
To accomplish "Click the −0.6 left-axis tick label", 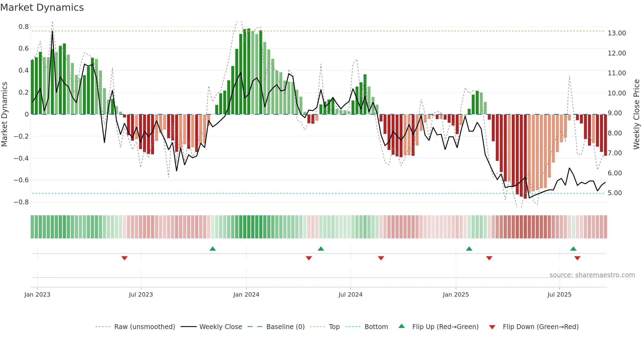I will click(x=21, y=180).
